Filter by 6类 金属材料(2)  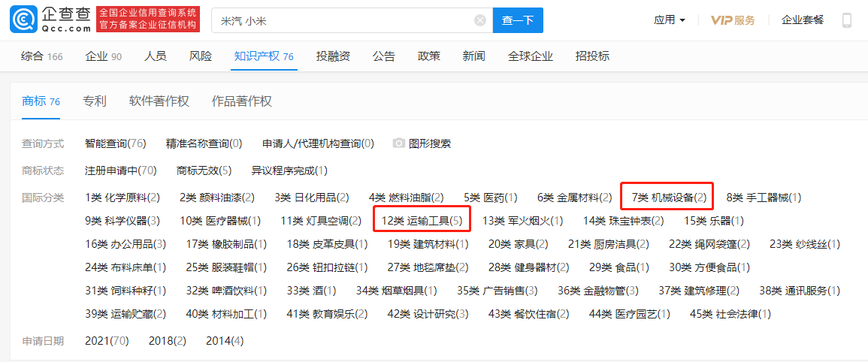[575, 197]
